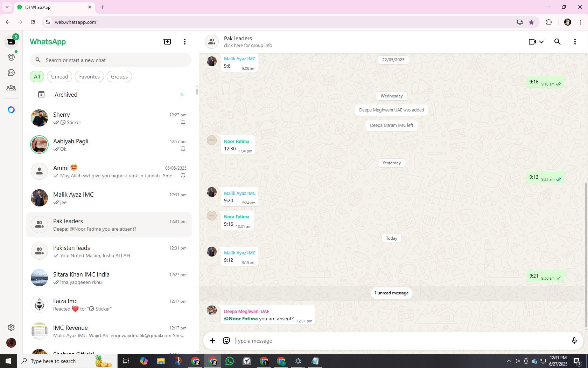Start a new chat with the plus icon
The width and height of the screenshot is (588, 368).
tap(167, 42)
